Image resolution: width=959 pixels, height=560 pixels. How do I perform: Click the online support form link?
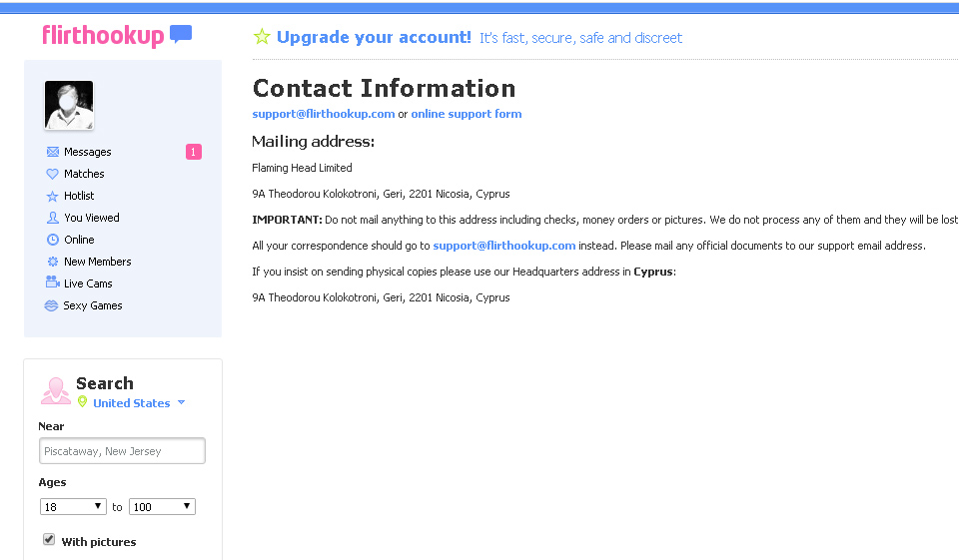467,114
